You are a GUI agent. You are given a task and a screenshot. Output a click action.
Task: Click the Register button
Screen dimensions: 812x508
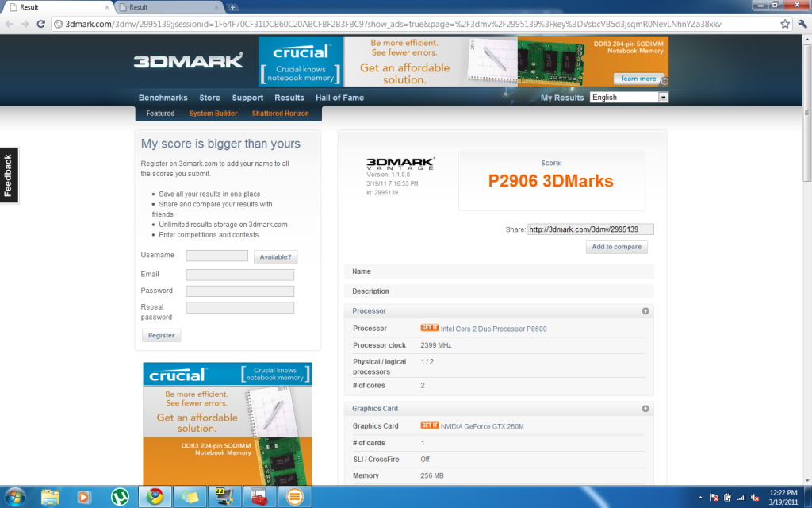[162, 336]
